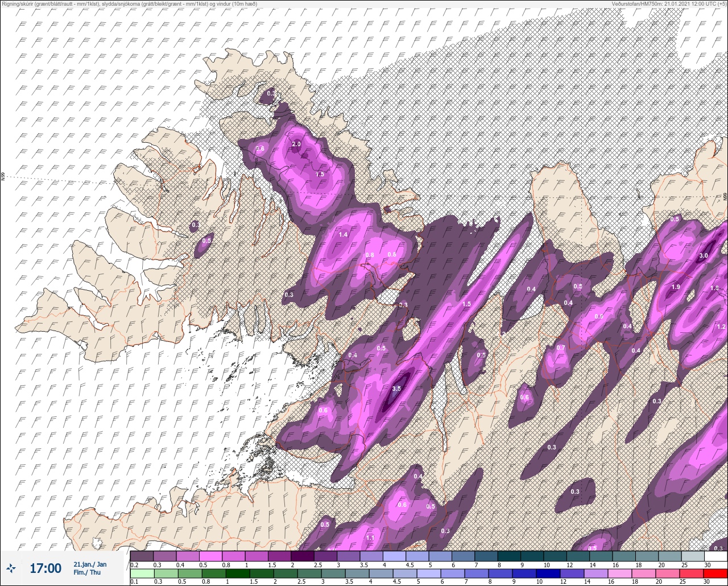The width and height of the screenshot is (728, 586).
Task: Select bottom-row legend swatch labeled 6
Action: pos(453,573)
